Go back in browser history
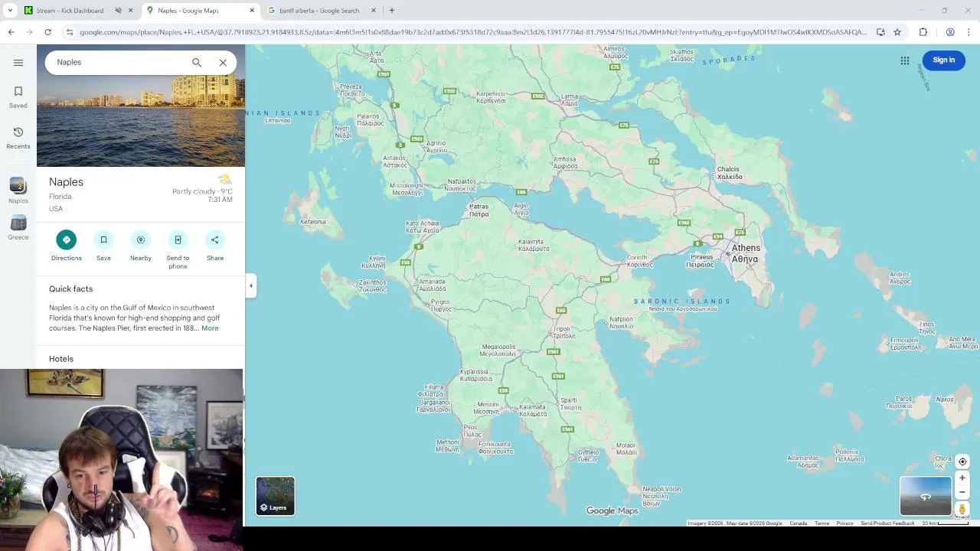Viewport: 980px width, 551px height. [x=11, y=32]
